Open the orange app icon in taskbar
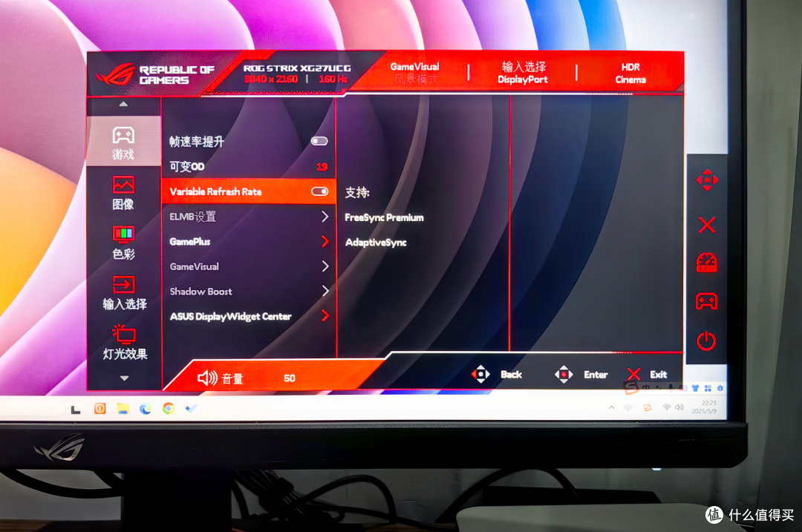The height and width of the screenshot is (532, 802). coord(100,408)
